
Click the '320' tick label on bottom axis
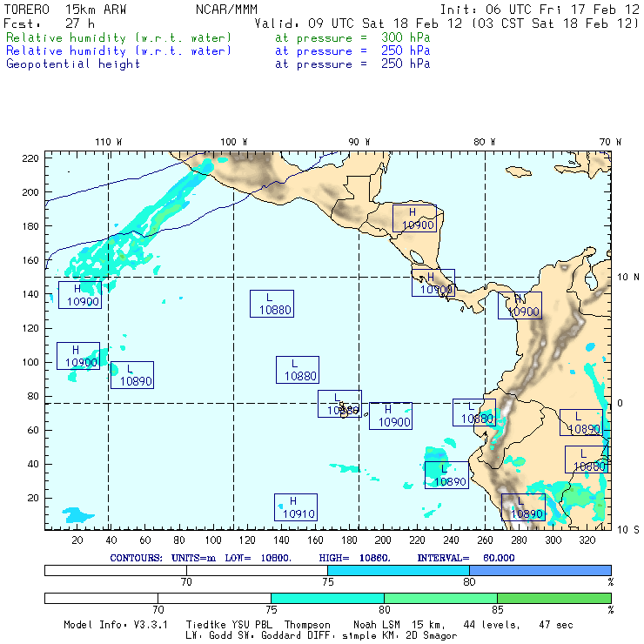click(587, 540)
